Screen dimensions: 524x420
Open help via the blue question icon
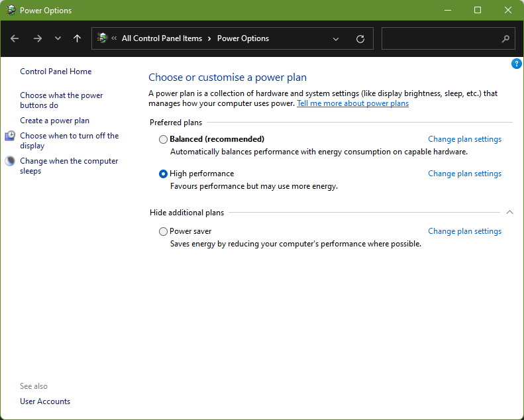pyautogui.click(x=516, y=64)
